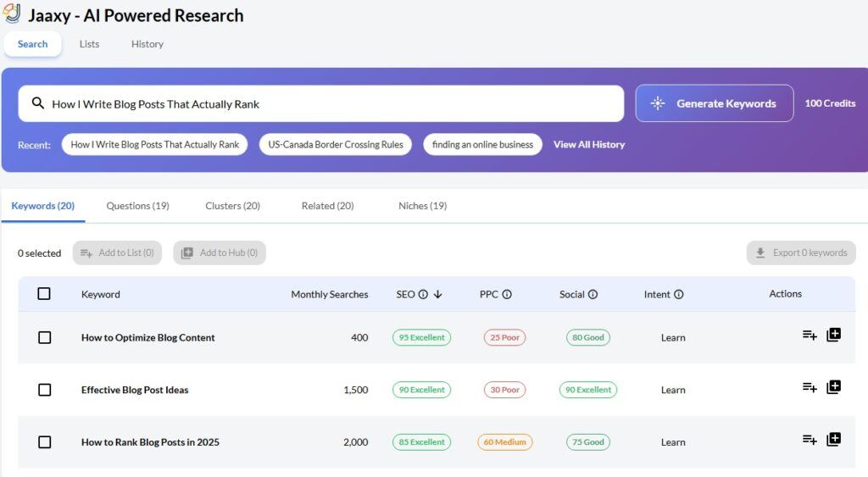Click add-to-hub icon for How to Rank Blog Posts in 2025

tap(833, 440)
